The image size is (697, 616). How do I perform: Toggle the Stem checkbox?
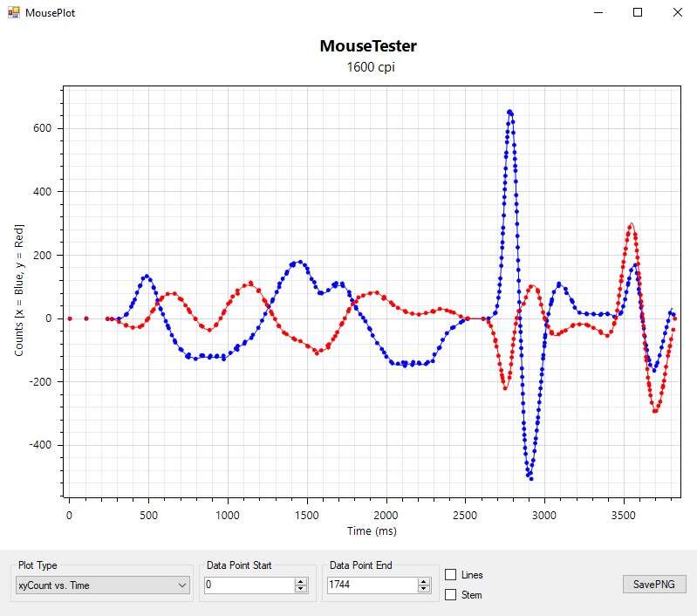pyautogui.click(x=451, y=595)
